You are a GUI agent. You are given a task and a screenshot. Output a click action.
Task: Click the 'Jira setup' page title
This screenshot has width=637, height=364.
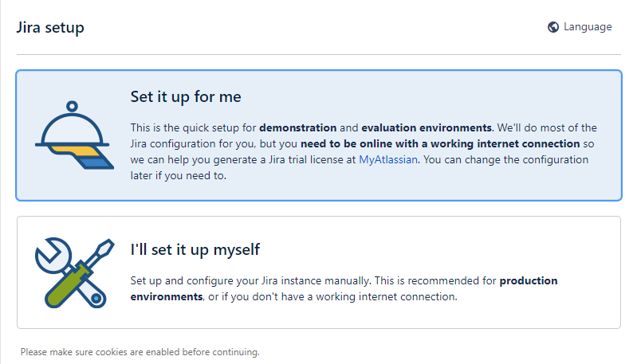[x=50, y=28]
